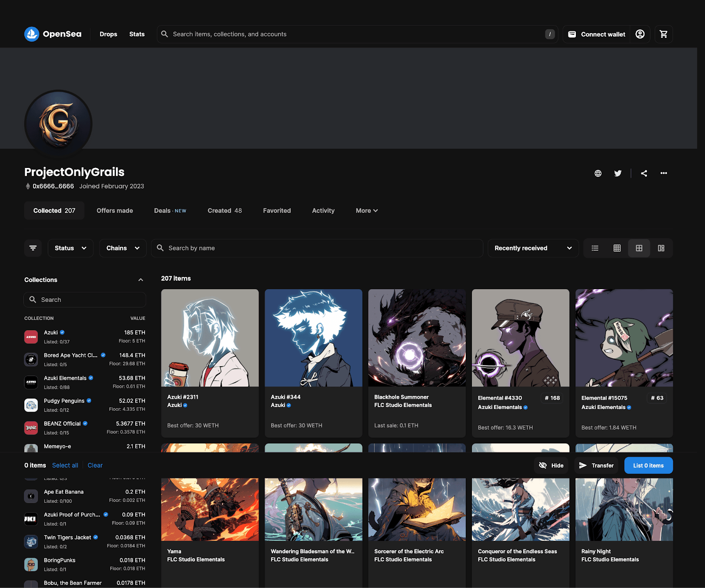Open the Azuki #2311 item card
This screenshot has width=705, height=588.
click(x=210, y=363)
